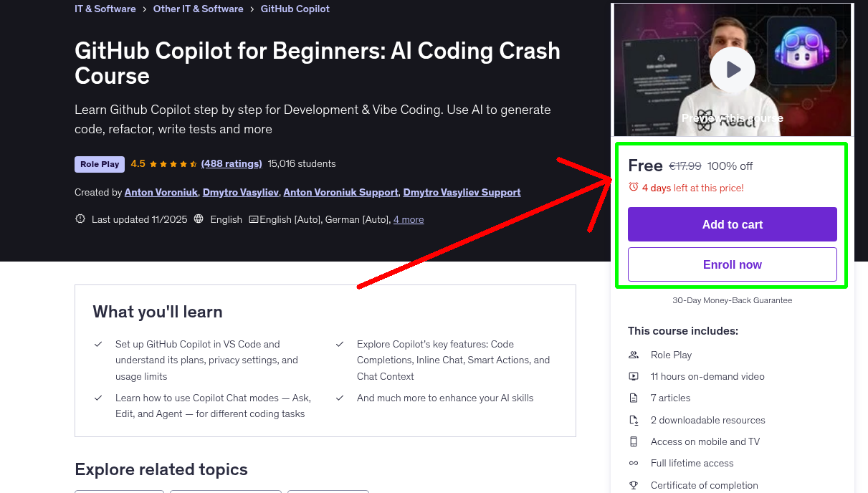The width and height of the screenshot is (868, 493).
Task: Click the mobile and TV access icon
Action: pos(634,441)
